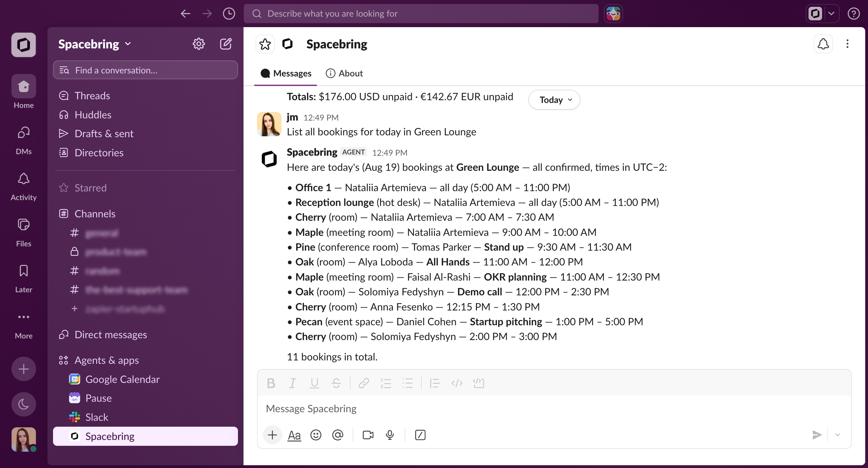Click the jm sender name
The image size is (868, 468).
click(292, 117)
